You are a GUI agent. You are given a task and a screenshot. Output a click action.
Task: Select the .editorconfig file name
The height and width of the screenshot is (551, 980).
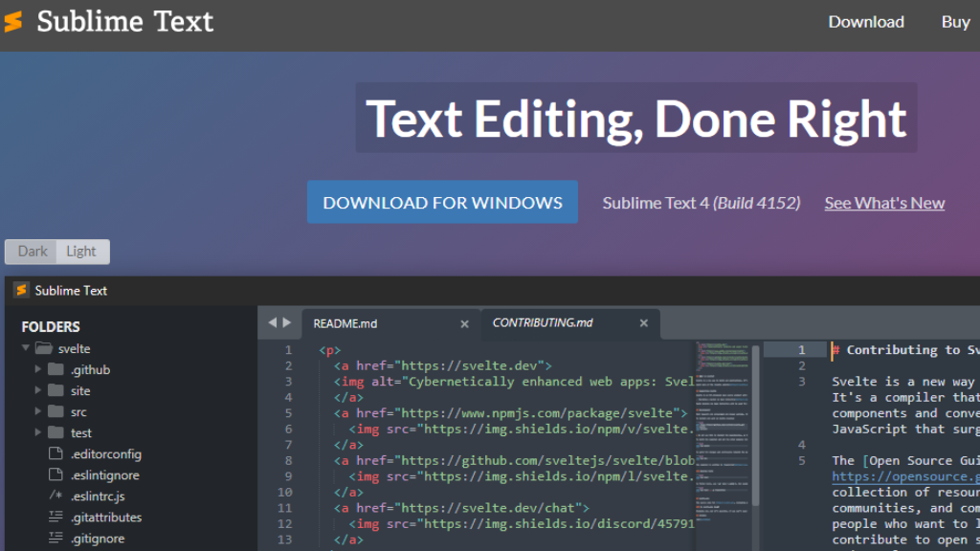105,454
